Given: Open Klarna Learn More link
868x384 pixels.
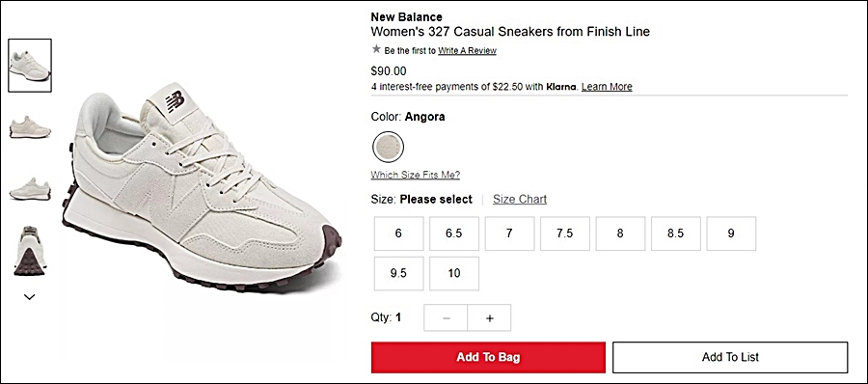Looking at the screenshot, I should pos(607,87).
